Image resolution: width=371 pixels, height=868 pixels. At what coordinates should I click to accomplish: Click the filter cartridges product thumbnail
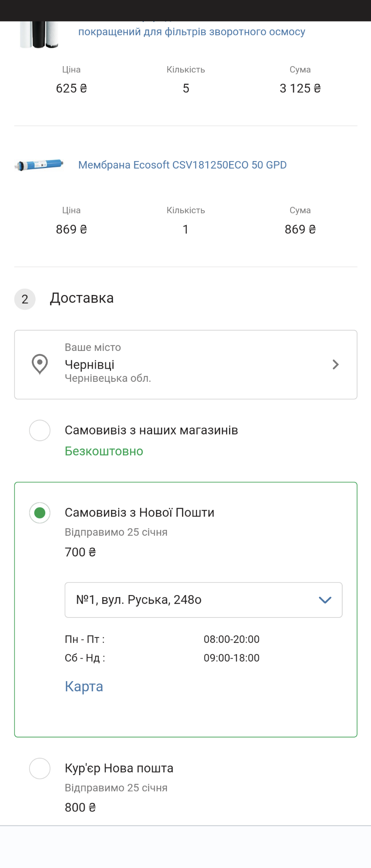[39, 35]
